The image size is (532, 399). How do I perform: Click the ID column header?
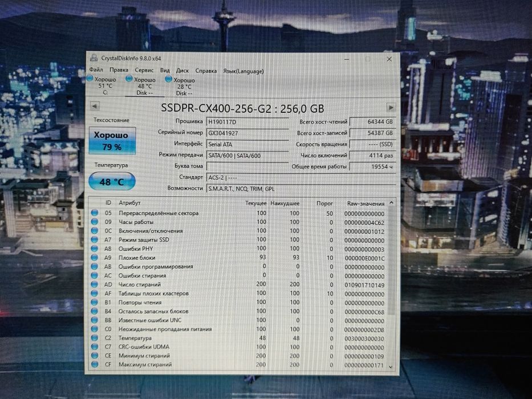tap(108, 202)
